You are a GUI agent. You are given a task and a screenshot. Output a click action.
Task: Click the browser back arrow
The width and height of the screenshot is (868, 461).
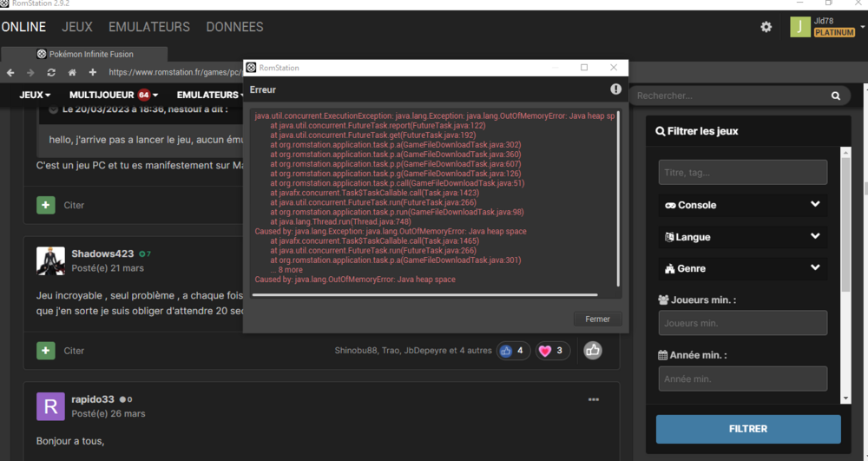[x=10, y=72]
